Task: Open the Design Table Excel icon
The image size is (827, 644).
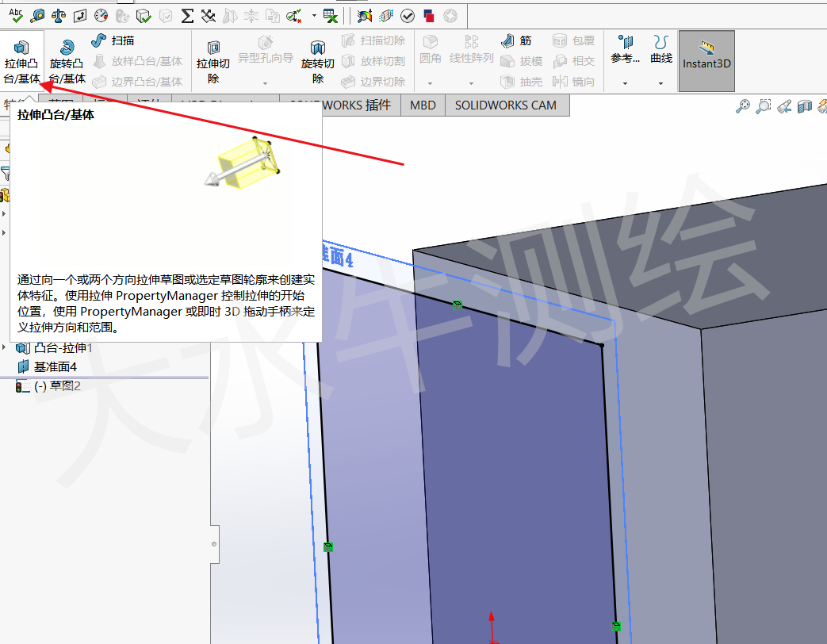Action: 331,16
